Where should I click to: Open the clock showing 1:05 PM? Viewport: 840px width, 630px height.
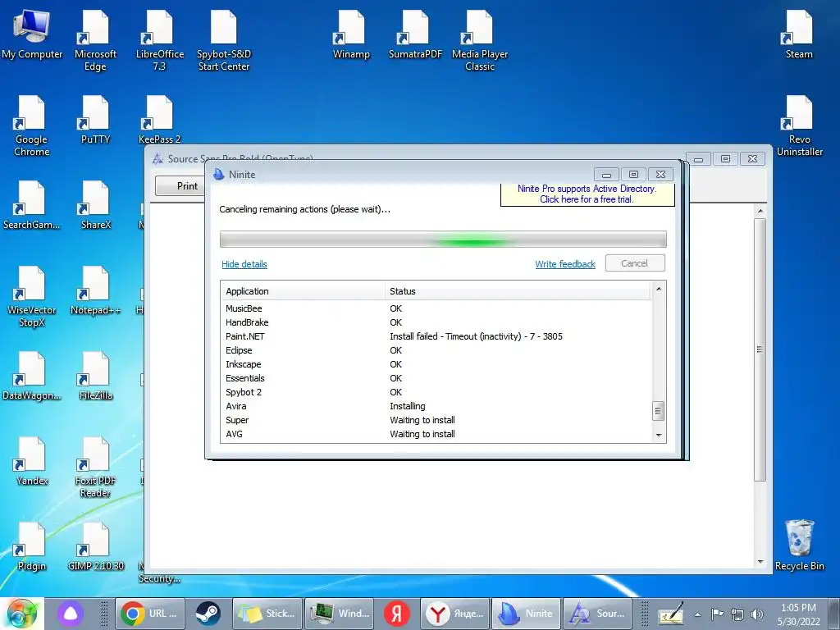coord(798,614)
